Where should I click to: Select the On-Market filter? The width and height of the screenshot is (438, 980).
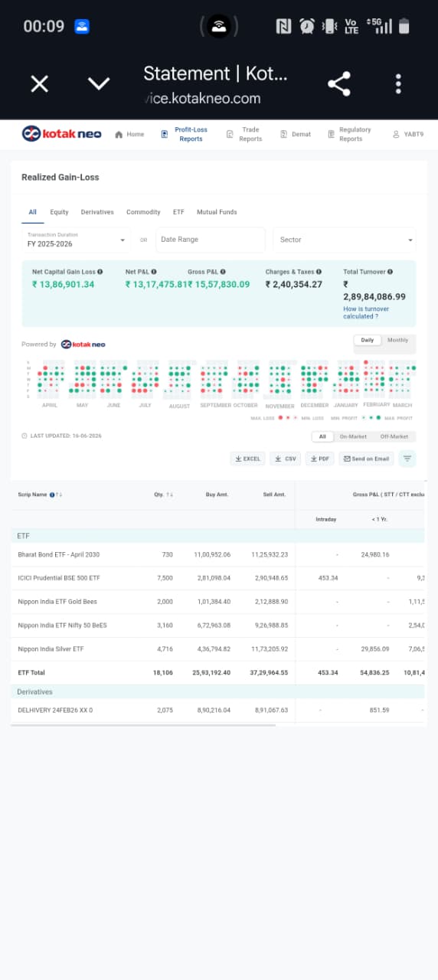tap(353, 436)
